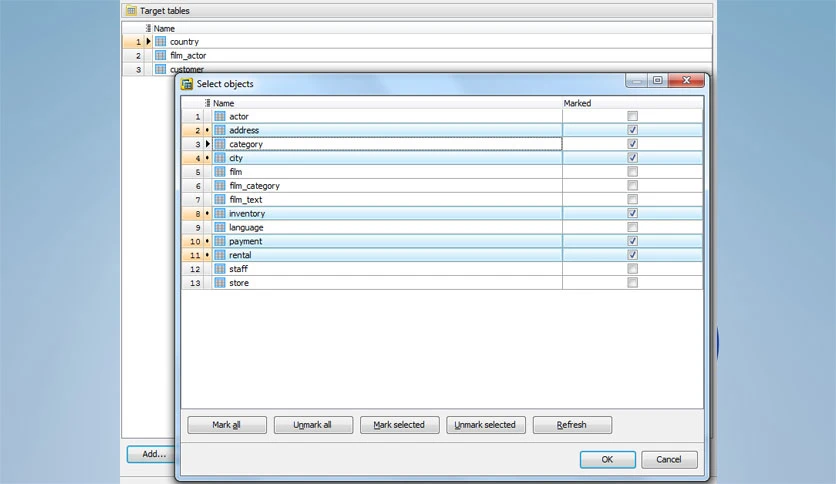This screenshot has height=484, width=836.
Task: Sort by the Marked column header
Action: click(632, 103)
